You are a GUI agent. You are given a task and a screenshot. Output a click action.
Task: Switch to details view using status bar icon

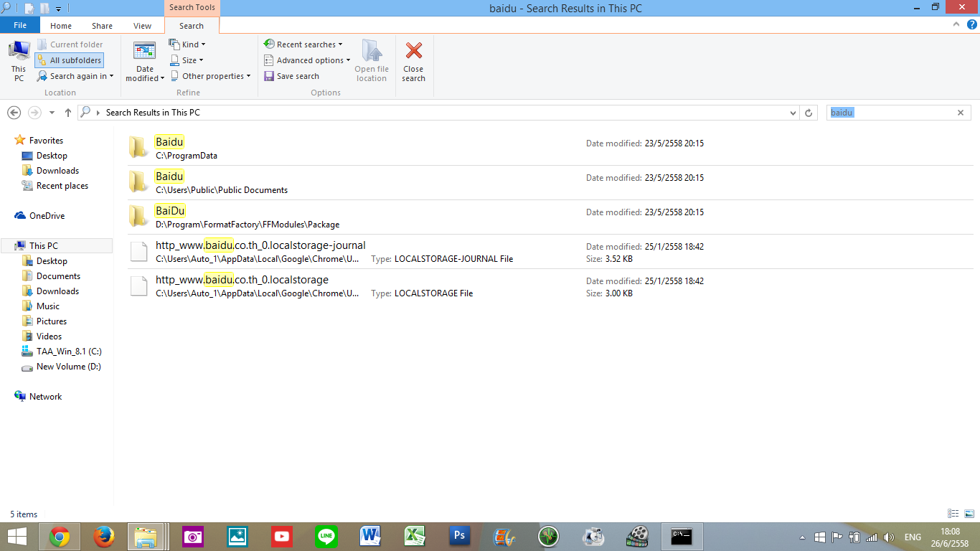click(953, 514)
